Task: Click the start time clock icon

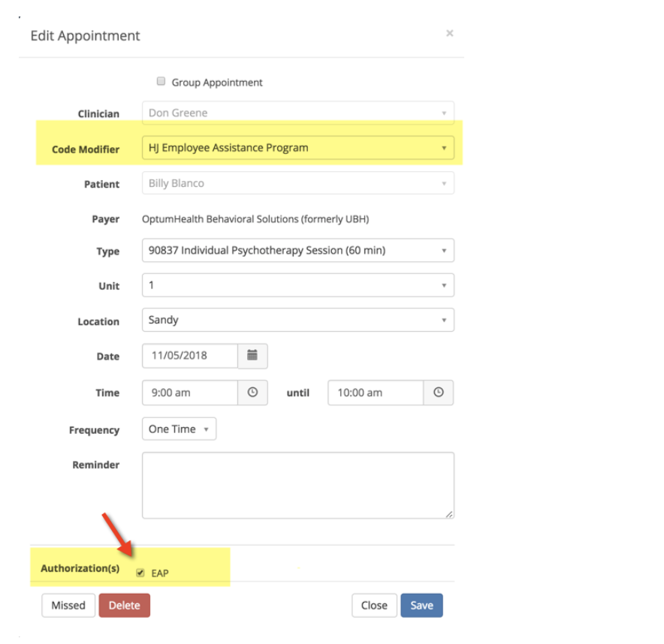Action: tap(252, 393)
